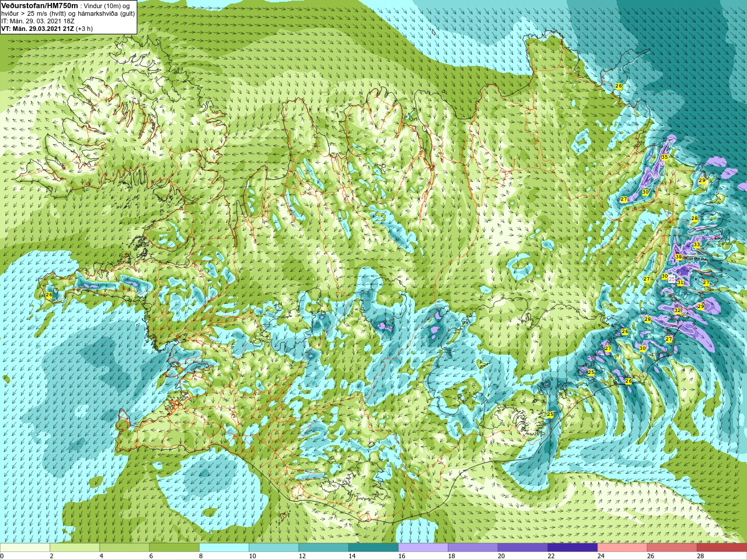The image size is (747, 560).
Task: Click the scale label '10' on legend
Action: (x=252, y=556)
